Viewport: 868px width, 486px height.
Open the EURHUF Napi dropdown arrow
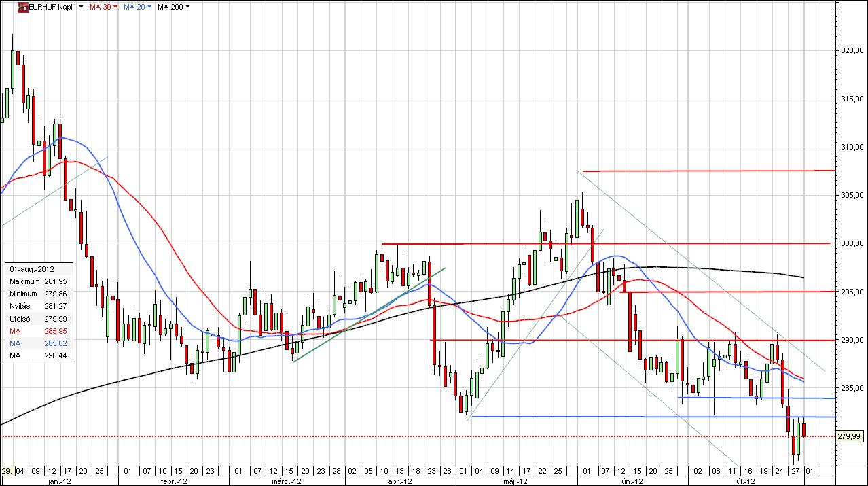point(82,7)
